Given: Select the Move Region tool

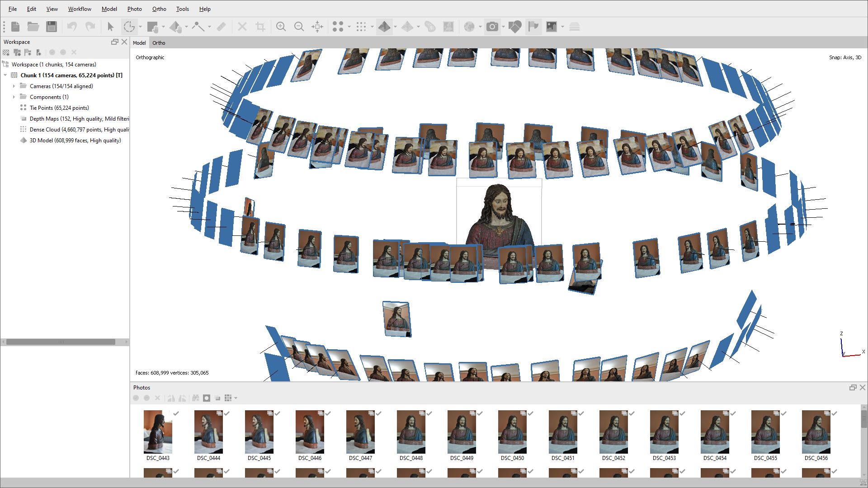Looking at the screenshot, I should click(175, 27).
